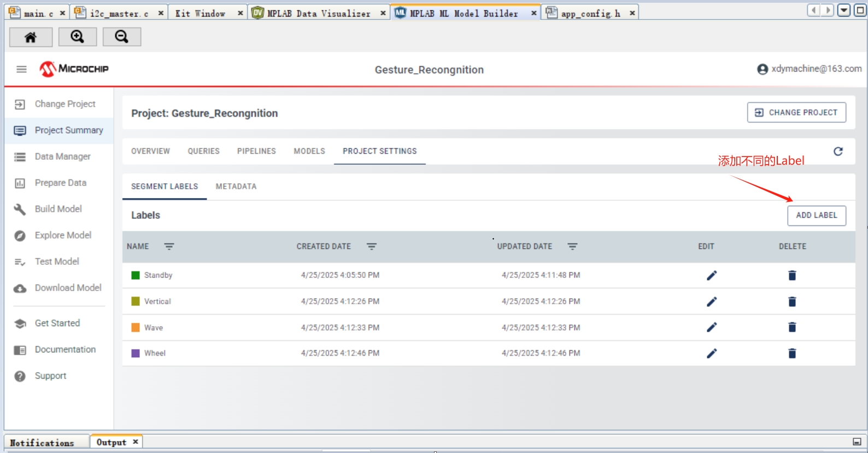Viewport: 868px width, 453px height.
Task: Click the Microchip logo
Action: (74, 69)
